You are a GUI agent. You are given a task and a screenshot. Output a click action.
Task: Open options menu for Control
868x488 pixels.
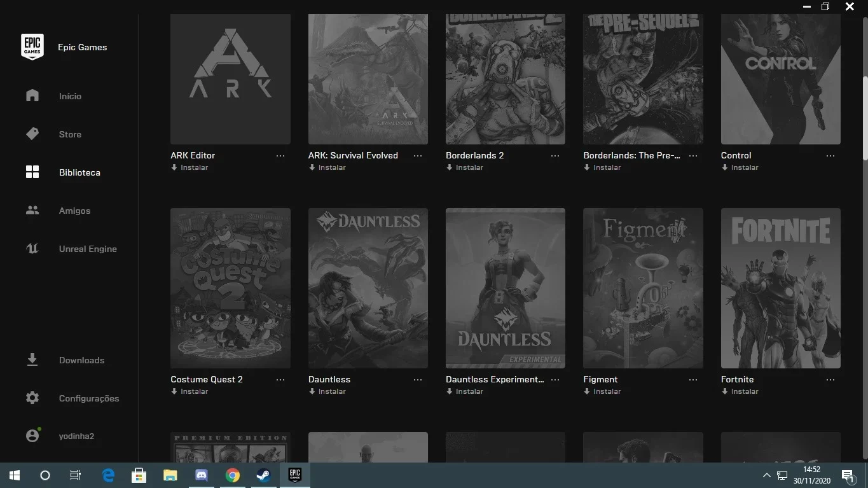[830, 156]
